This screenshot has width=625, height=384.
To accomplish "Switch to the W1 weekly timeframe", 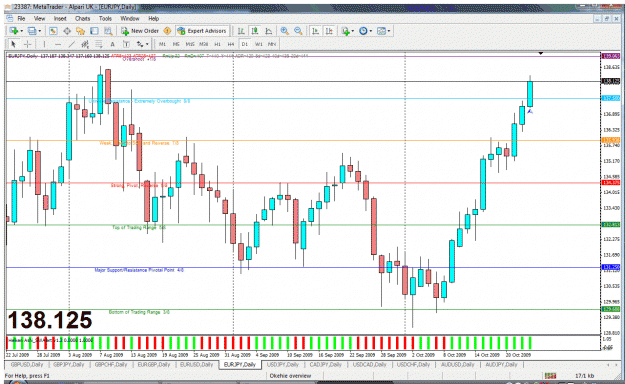I will click(259, 44).
